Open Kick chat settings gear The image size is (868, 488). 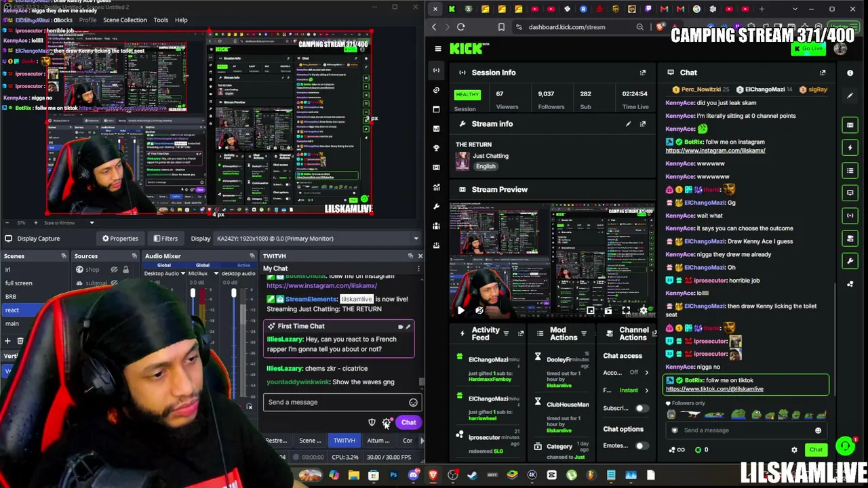[794, 450]
